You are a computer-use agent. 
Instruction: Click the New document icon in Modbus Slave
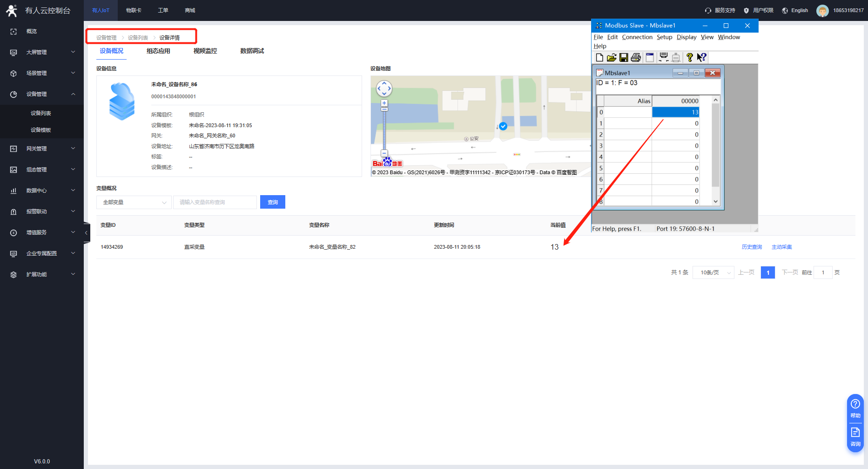599,57
